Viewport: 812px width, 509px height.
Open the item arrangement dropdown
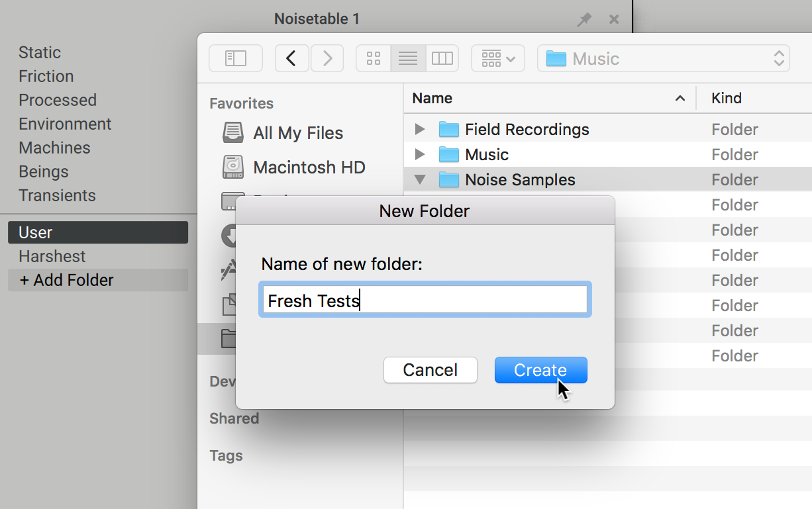[497, 58]
